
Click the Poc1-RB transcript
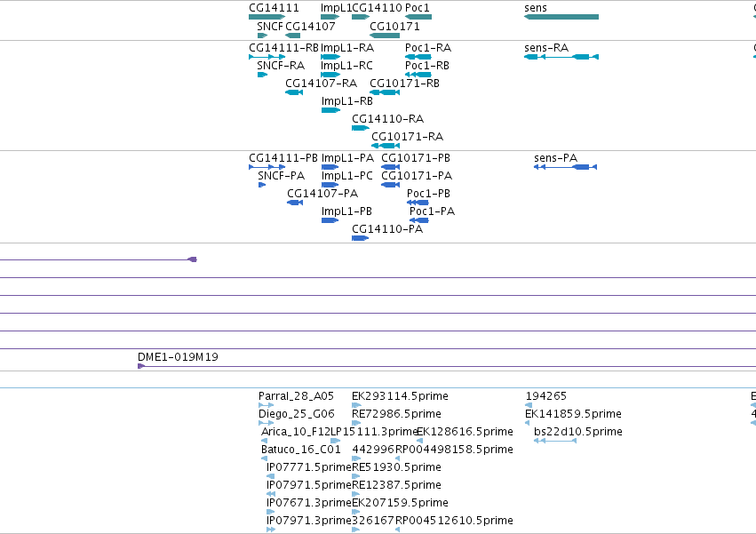point(418,75)
